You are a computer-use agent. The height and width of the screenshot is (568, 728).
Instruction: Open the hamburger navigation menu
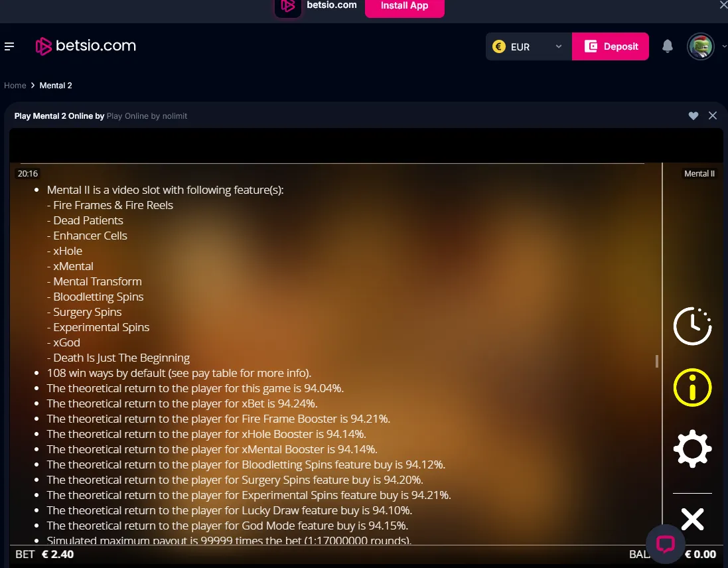pos(9,46)
